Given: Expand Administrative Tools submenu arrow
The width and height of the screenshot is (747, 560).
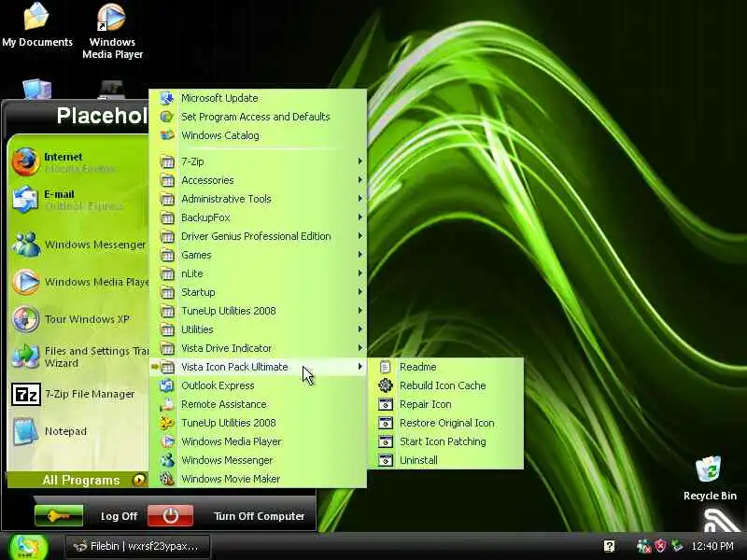Looking at the screenshot, I should coord(360,199).
